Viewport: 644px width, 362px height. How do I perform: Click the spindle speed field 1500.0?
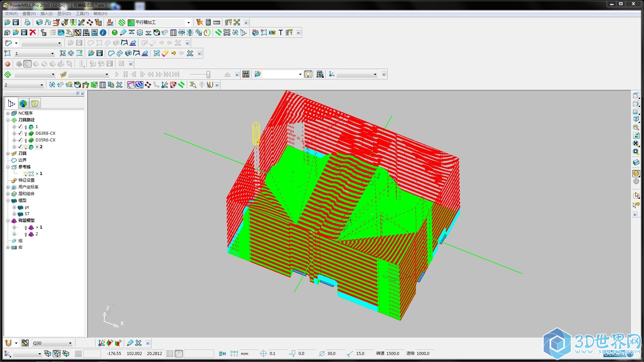pos(394,354)
